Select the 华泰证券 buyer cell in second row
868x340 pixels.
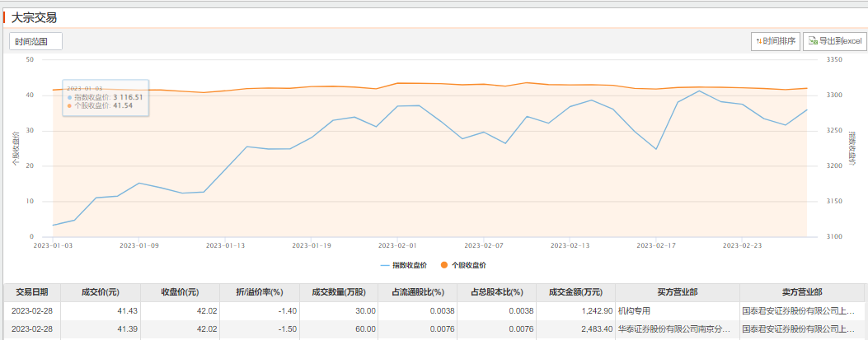[x=674, y=329]
